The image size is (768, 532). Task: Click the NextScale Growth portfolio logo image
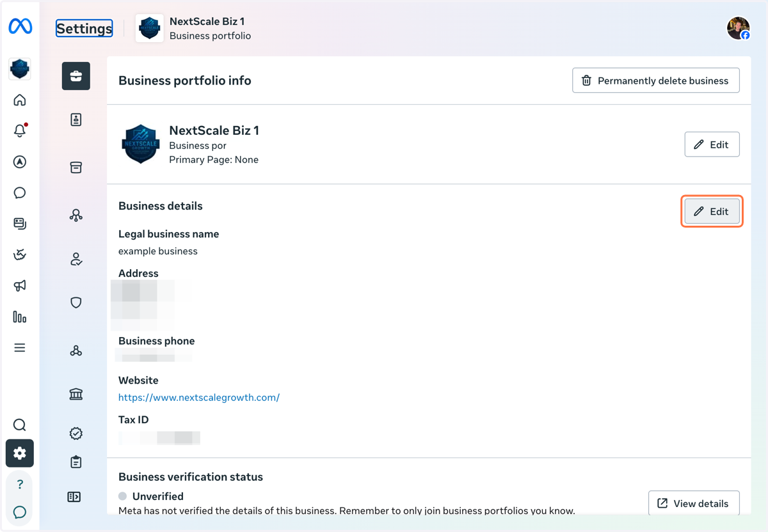pyautogui.click(x=140, y=145)
